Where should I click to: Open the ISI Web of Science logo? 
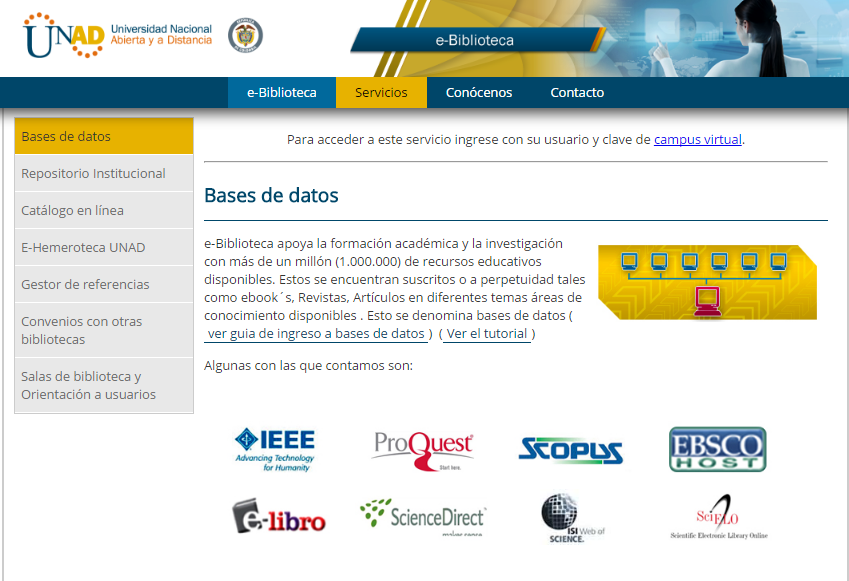573,518
